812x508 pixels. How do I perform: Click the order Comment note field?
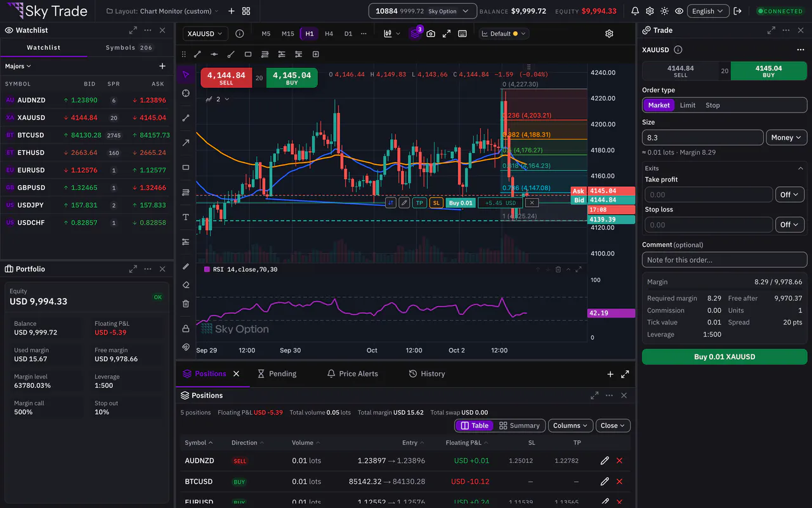tap(724, 260)
